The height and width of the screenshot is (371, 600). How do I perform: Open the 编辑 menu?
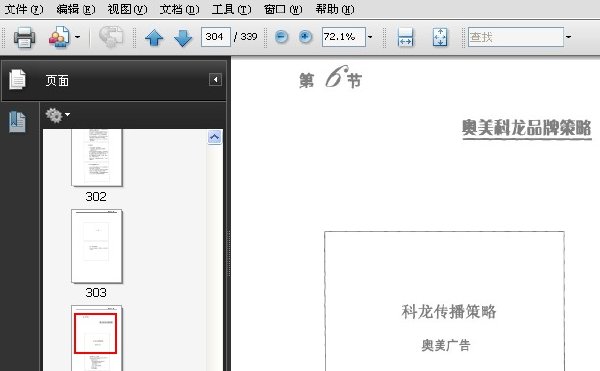pyautogui.click(x=75, y=9)
